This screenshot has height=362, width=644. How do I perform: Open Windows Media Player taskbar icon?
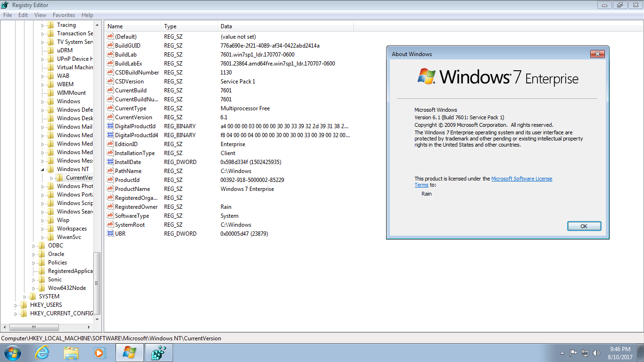tap(100, 353)
